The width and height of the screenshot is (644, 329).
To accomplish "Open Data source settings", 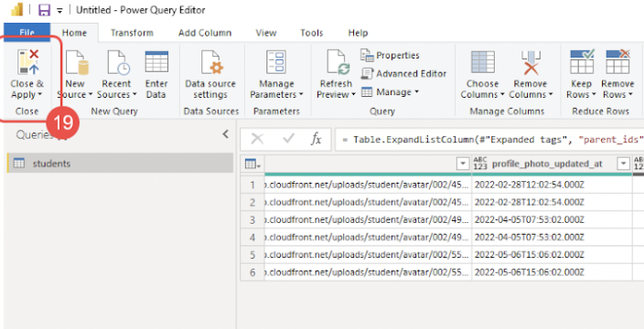I will point(210,74).
